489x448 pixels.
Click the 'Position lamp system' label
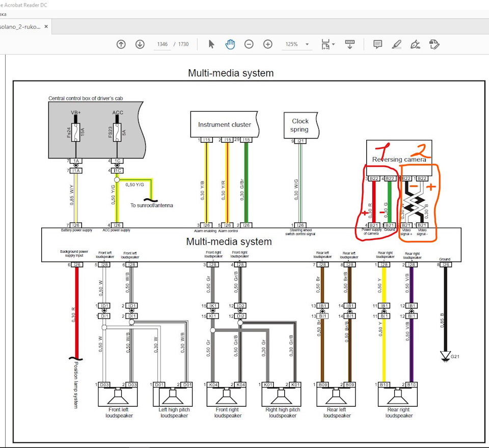pos(75,385)
